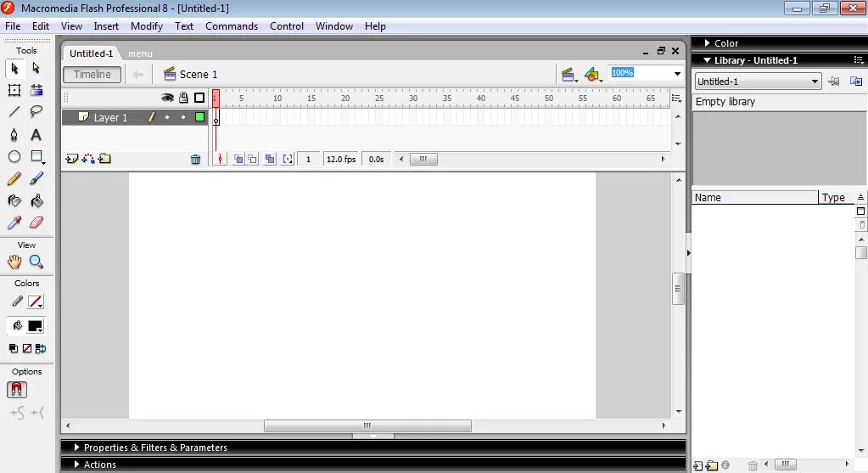Pick the Pen tool
Image resolution: width=868 pixels, height=473 pixels.
tap(14, 134)
